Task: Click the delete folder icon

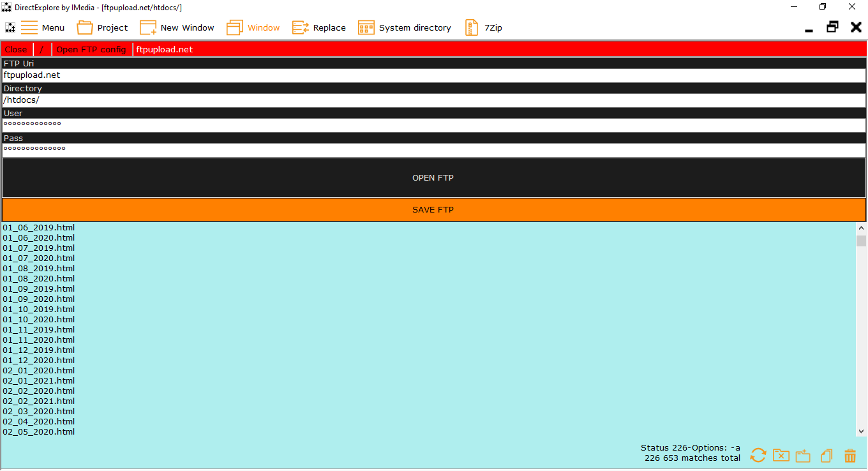Action: (x=781, y=455)
